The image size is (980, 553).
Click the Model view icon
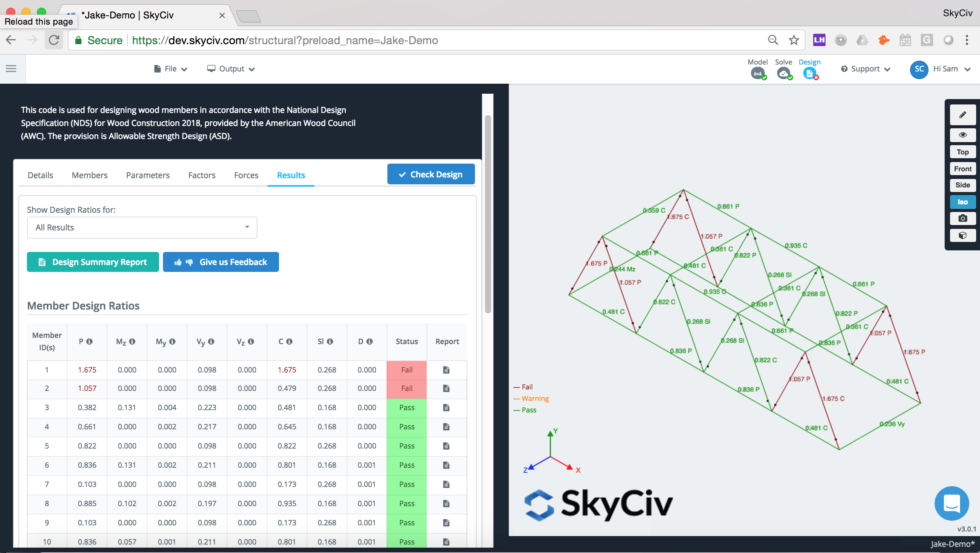tap(759, 73)
